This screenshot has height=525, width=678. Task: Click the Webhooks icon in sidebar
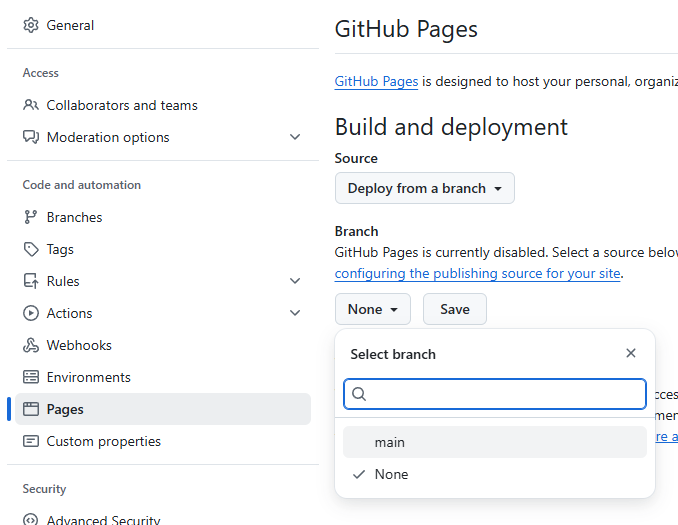[x=31, y=345]
